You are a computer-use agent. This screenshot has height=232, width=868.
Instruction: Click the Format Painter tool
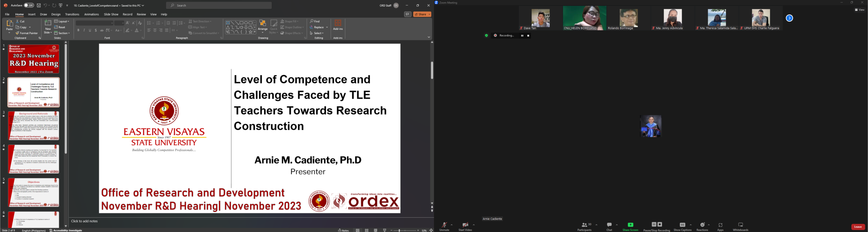click(x=27, y=33)
